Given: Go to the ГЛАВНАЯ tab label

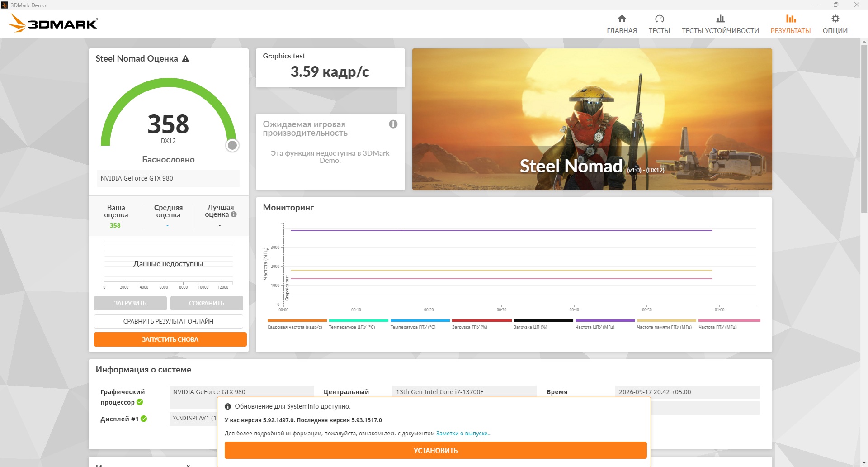Looking at the screenshot, I should pyautogui.click(x=622, y=31).
